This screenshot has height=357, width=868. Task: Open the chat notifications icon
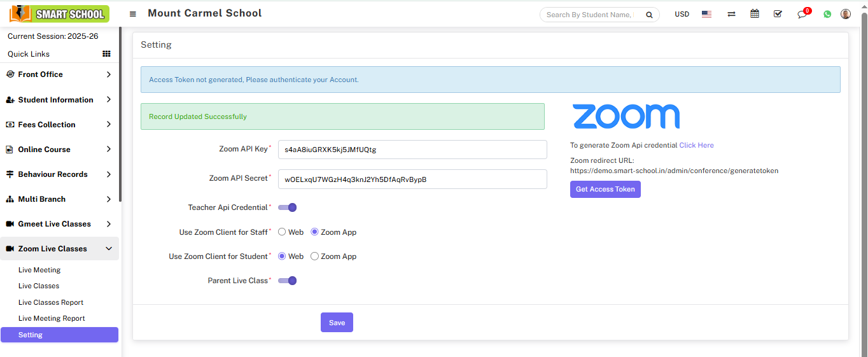pos(802,14)
